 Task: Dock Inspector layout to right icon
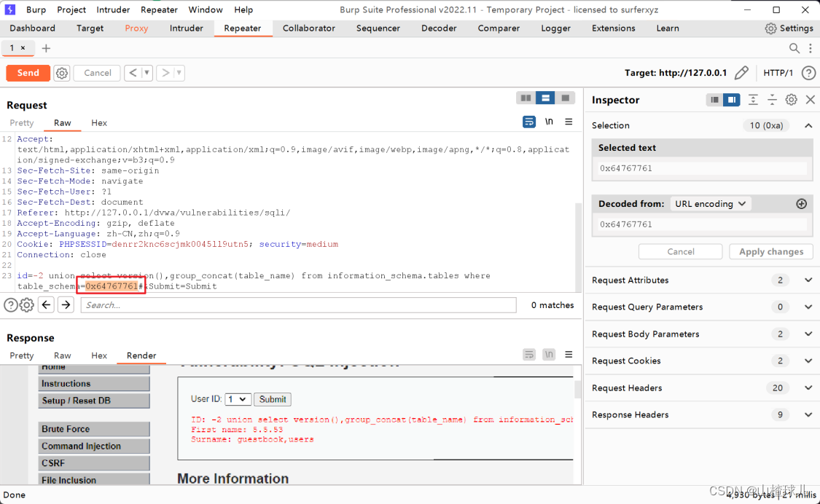click(x=732, y=100)
